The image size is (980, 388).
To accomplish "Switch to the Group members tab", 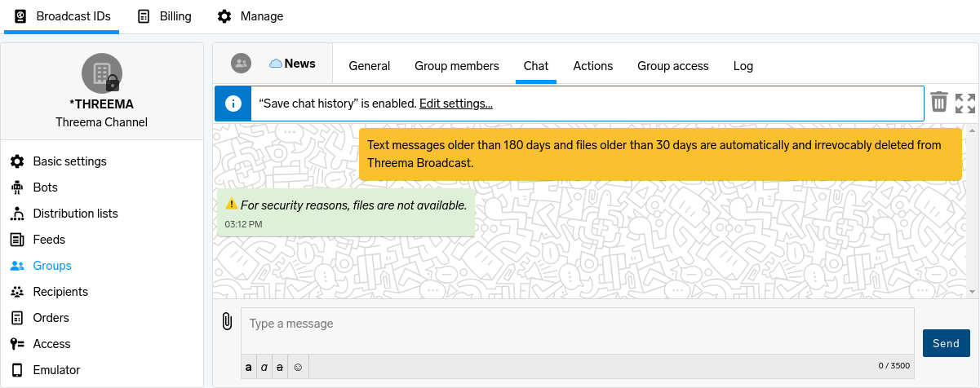I will tap(457, 66).
